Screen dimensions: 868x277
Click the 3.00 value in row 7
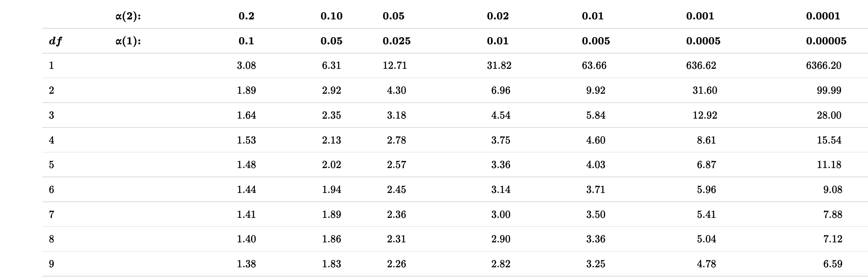(500, 215)
